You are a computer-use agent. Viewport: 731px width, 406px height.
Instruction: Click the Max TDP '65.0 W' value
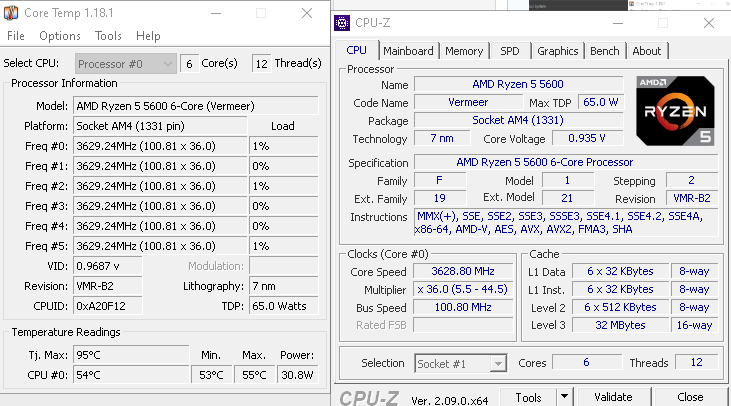600,103
